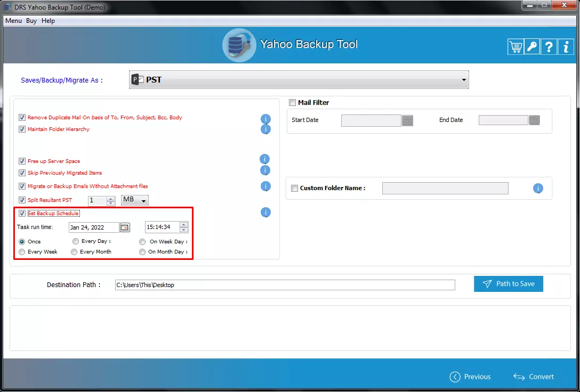The height and width of the screenshot is (392, 580).
Task: Open the Buy menu
Action: (31, 21)
